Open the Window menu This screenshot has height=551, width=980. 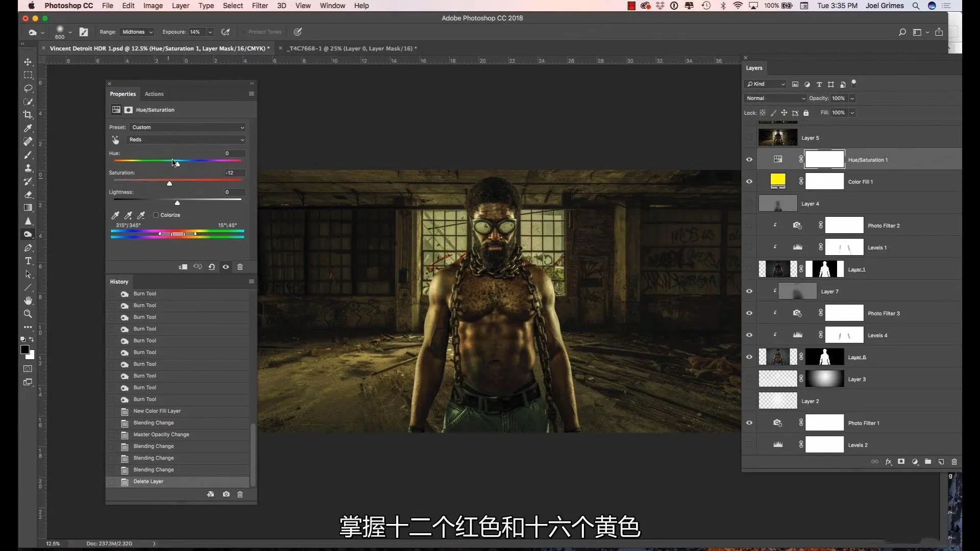pos(332,6)
